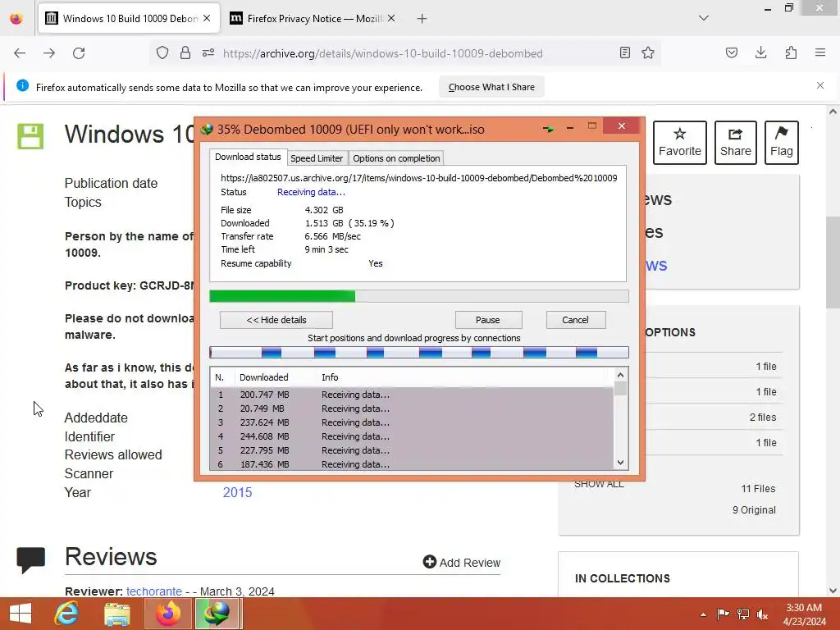Open Firefox hamburger application menu

pos(820,52)
